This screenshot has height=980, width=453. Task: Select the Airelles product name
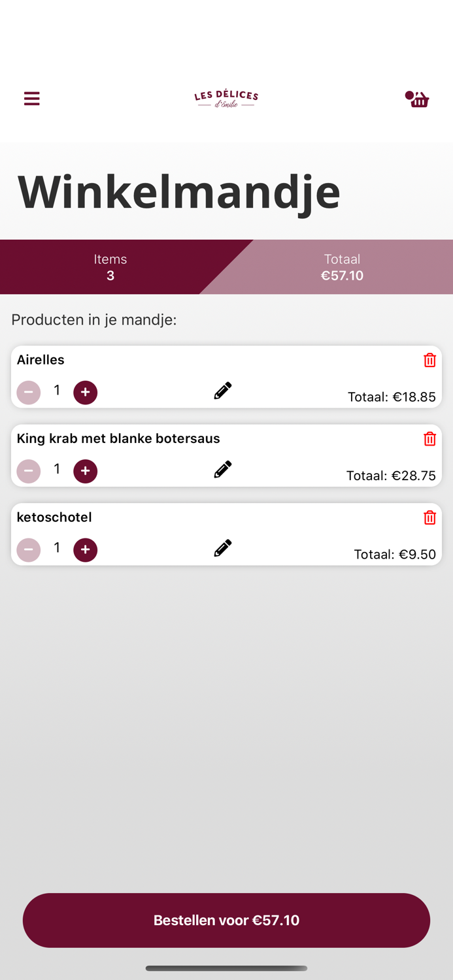tap(41, 360)
